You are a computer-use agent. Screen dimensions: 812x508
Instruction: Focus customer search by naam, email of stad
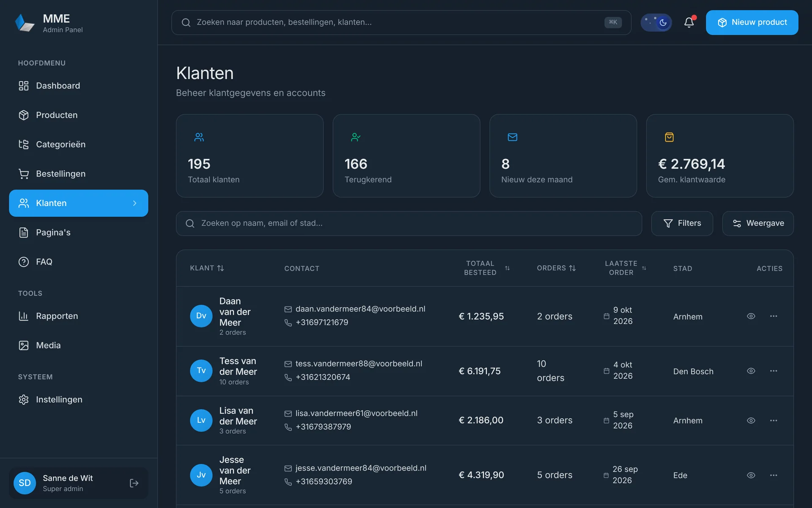(x=409, y=224)
